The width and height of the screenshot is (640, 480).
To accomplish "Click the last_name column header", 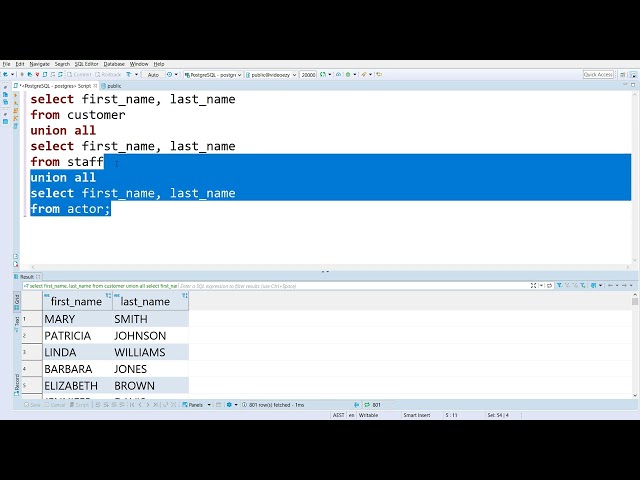I will 151,301.
